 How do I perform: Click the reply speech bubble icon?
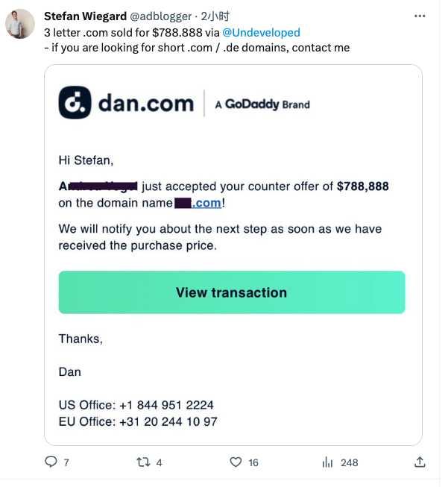tap(51, 462)
